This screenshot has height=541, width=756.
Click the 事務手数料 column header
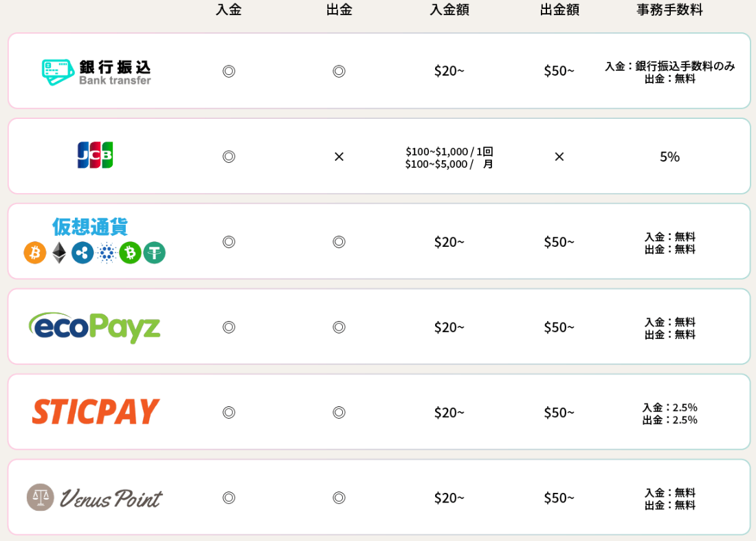(669, 10)
